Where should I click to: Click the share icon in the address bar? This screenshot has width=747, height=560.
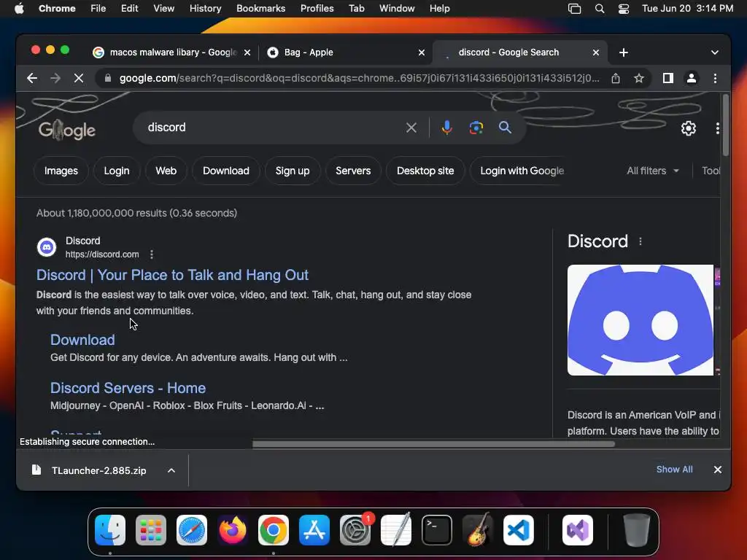pos(616,78)
